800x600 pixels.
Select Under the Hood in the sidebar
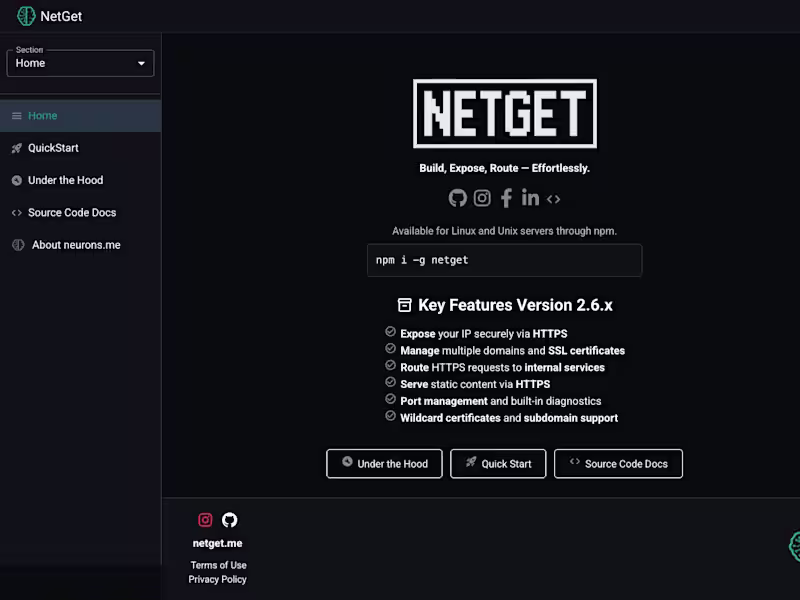tap(66, 180)
